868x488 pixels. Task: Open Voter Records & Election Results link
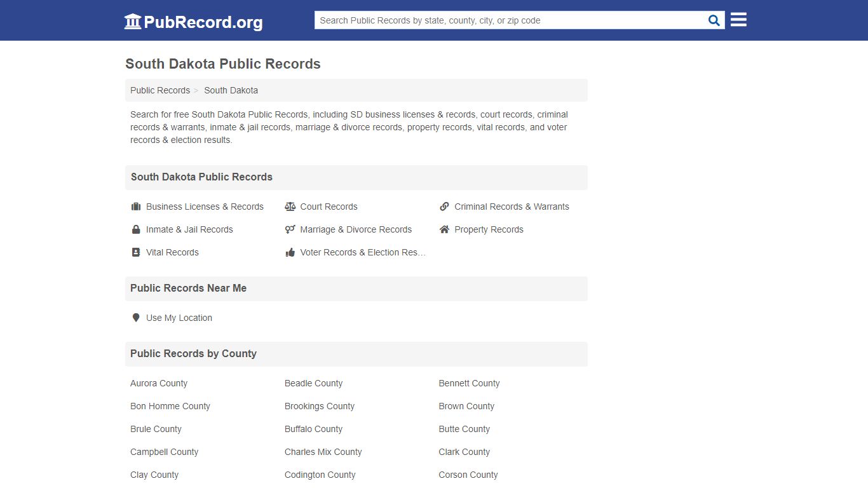click(x=363, y=252)
